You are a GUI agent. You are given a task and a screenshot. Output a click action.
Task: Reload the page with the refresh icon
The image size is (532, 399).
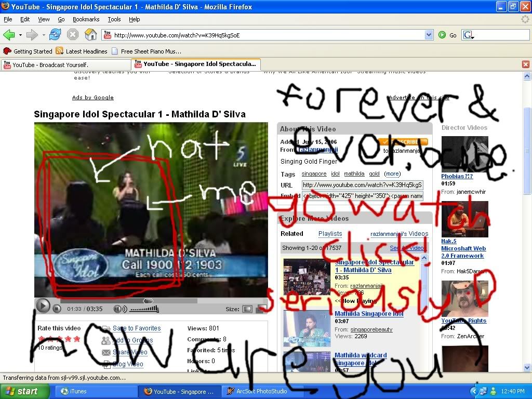click(55, 35)
